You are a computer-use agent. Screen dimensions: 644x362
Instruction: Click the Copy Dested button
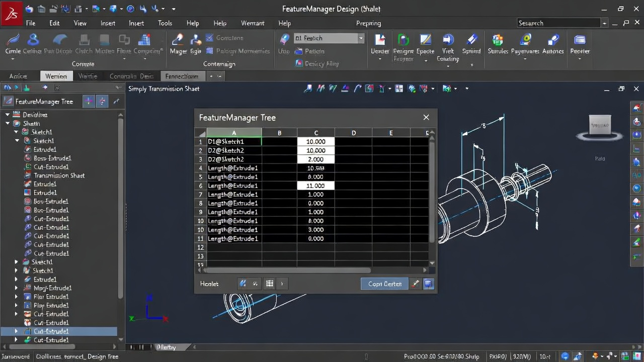pyautogui.click(x=384, y=284)
